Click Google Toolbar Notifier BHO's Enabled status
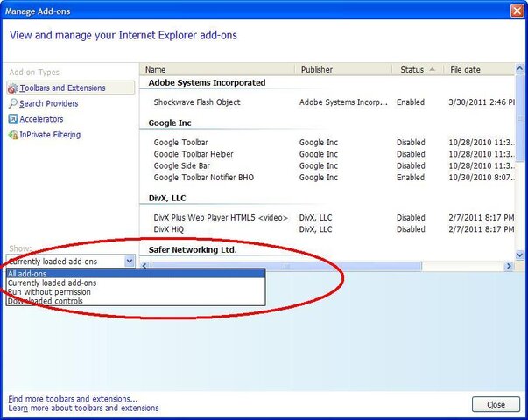The height and width of the screenshot is (420, 528). pyautogui.click(x=411, y=178)
